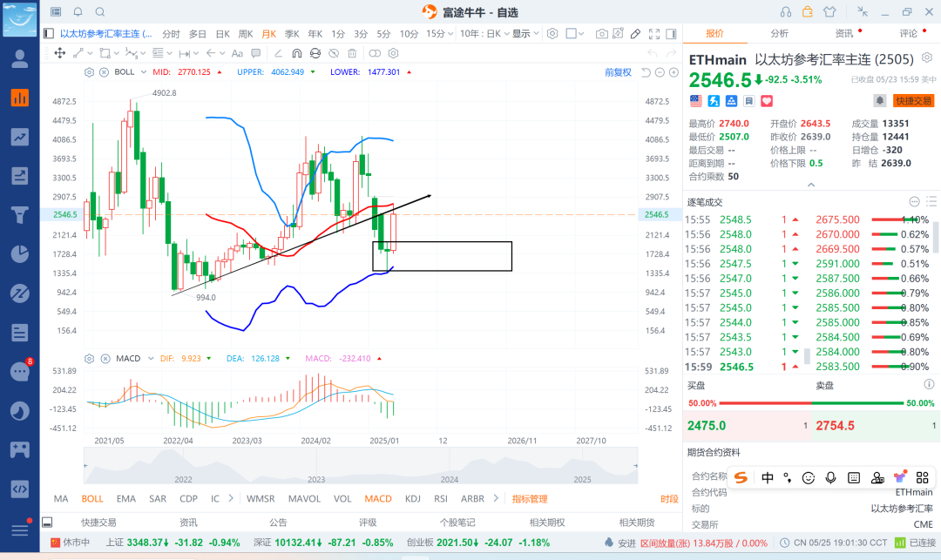The image size is (941, 560).
Task: Select the move crosshair drawing tool
Action: [x=60, y=53]
